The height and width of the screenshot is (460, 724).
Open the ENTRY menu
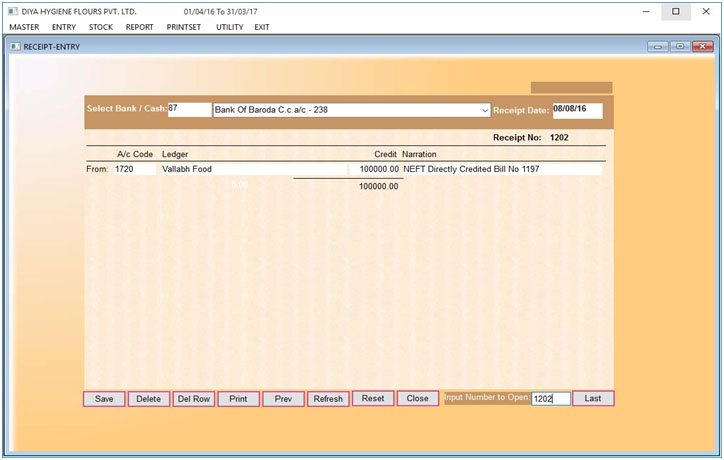coord(64,27)
